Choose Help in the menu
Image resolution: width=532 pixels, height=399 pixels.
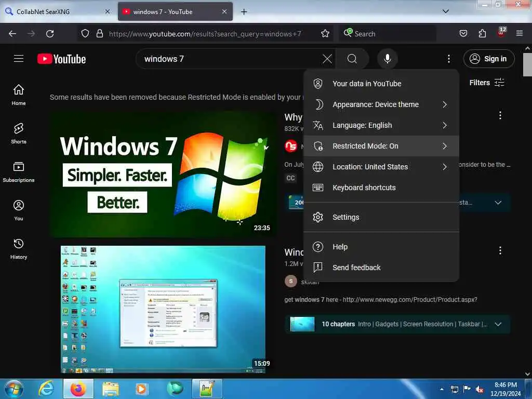pos(381,247)
